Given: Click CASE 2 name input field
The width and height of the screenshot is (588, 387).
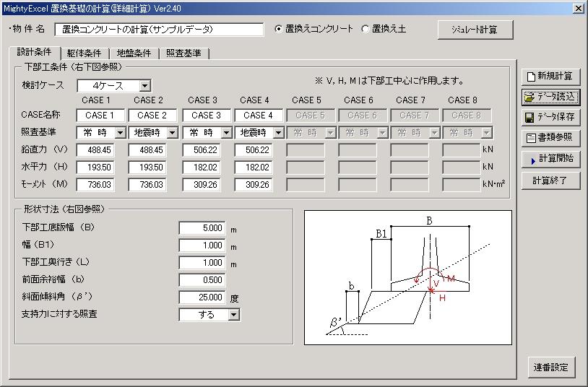Looking at the screenshot, I should tap(152, 116).
